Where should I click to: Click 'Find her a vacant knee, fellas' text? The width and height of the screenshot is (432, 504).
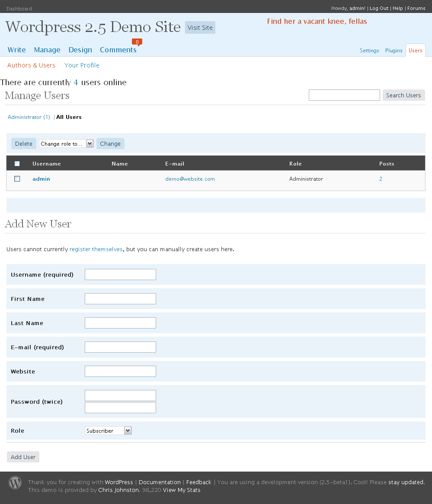(317, 21)
